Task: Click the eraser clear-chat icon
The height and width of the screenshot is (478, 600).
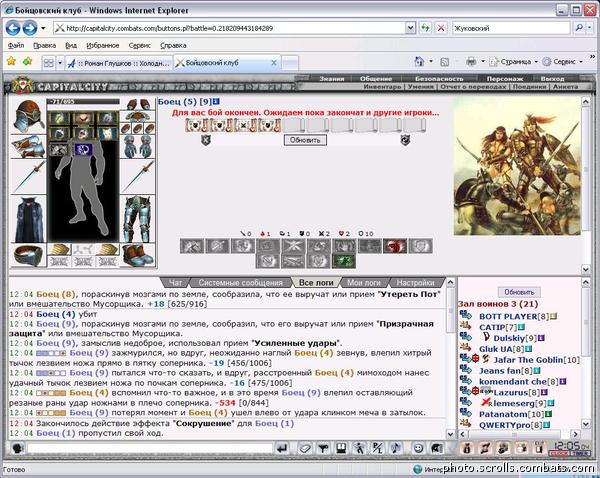Action: coord(305,448)
